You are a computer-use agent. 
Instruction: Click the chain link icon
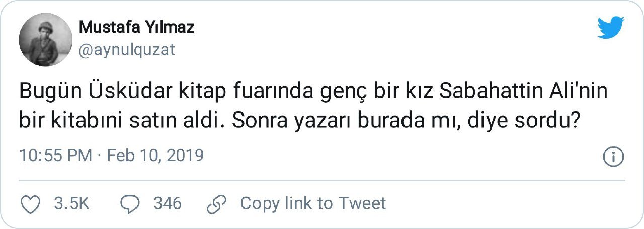(217, 203)
